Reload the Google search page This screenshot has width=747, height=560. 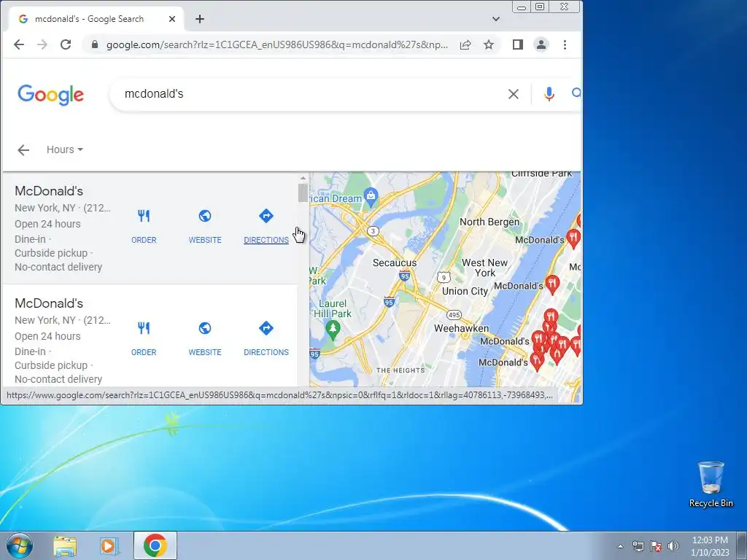[x=66, y=44]
